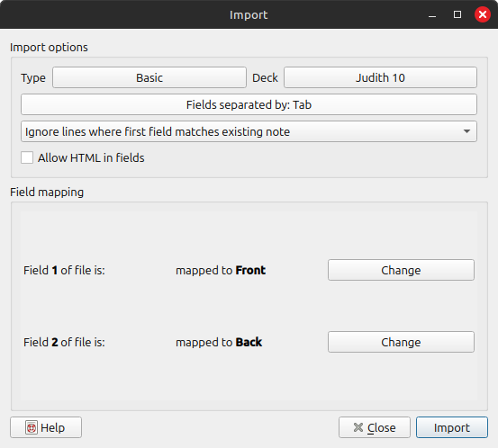498x448 pixels.
Task: Click the lifebuoy Help icon
Action: pyautogui.click(x=32, y=427)
